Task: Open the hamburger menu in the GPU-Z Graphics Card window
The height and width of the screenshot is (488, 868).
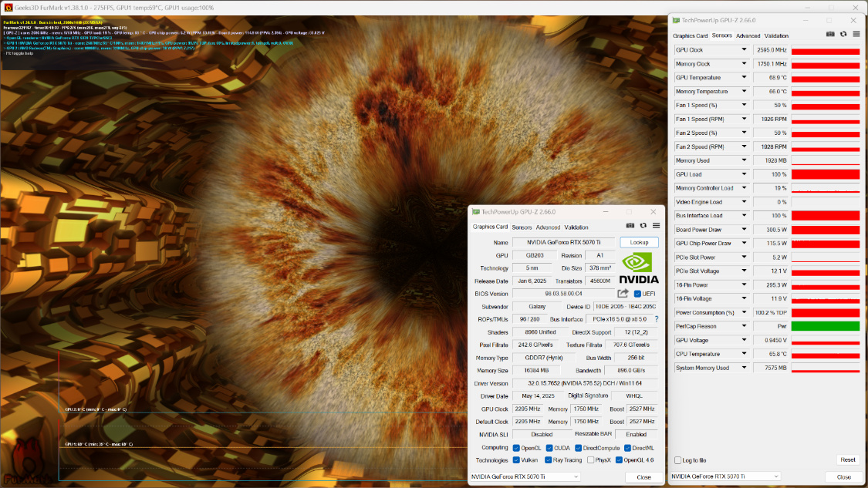Action: (656, 226)
